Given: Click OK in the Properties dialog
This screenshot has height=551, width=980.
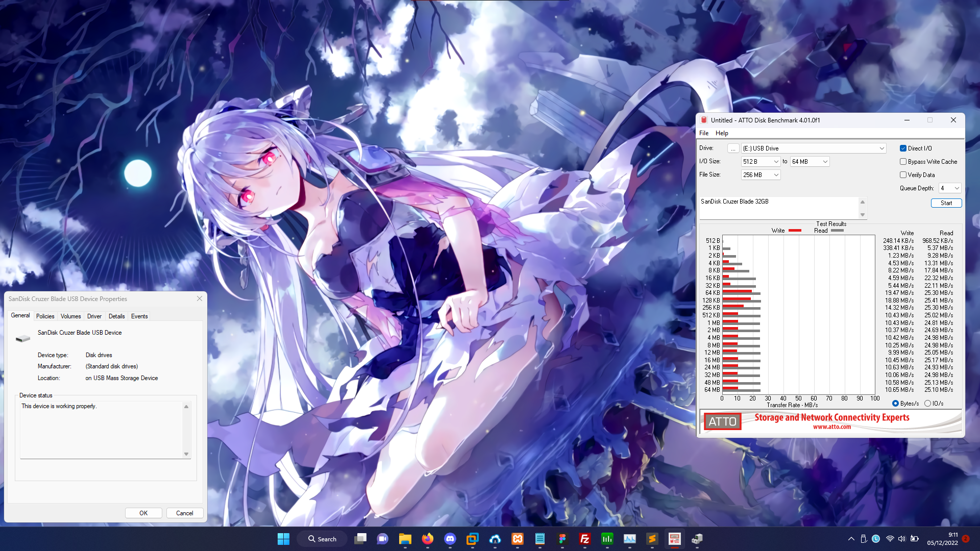Looking at the screenshot, I should point(143,513).
